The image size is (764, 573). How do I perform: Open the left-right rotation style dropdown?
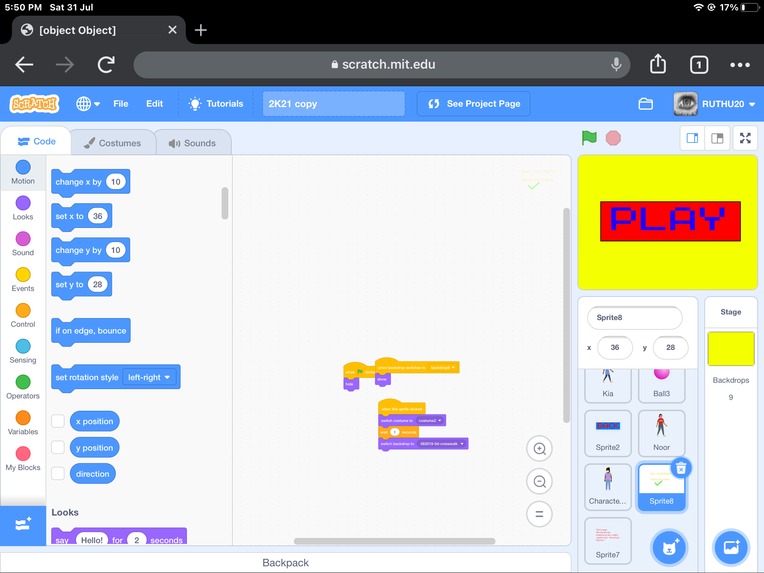pyautogui.click(x=149, y=377)
